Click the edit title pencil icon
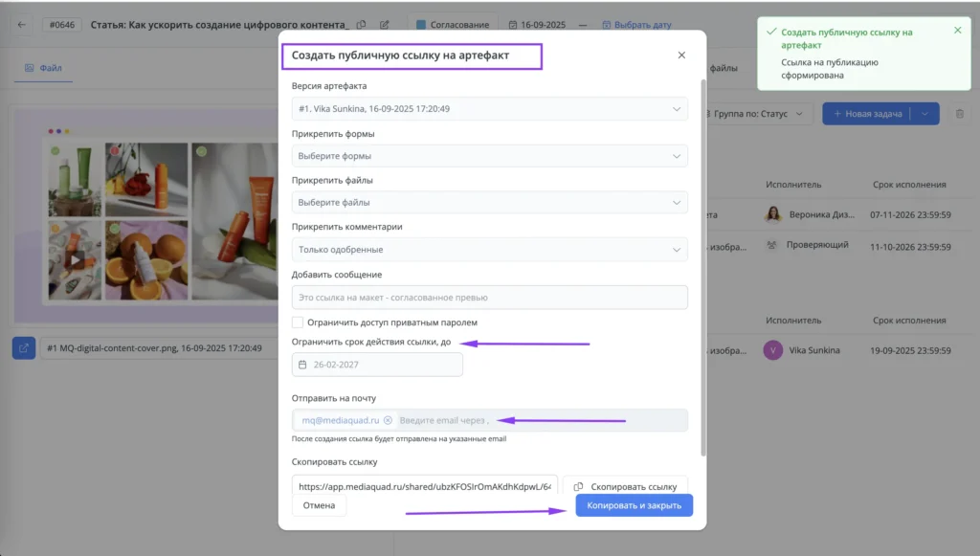The width and height of the screenshot is (980, 556). click(x=385, y=24)
